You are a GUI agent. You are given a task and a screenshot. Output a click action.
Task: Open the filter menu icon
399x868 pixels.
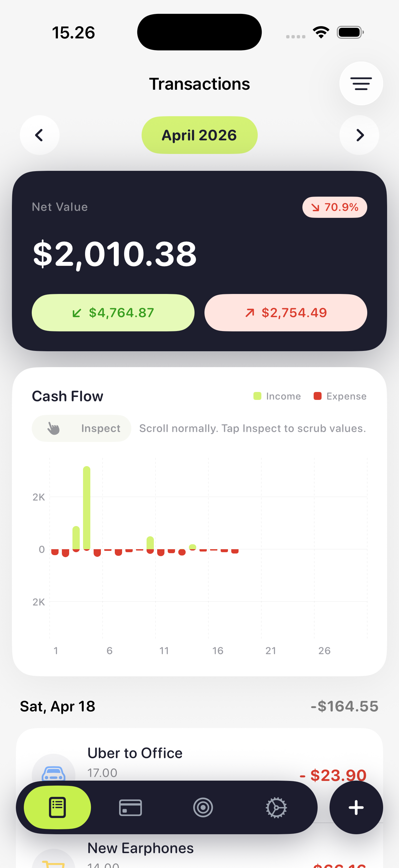(x=361, y=83)
